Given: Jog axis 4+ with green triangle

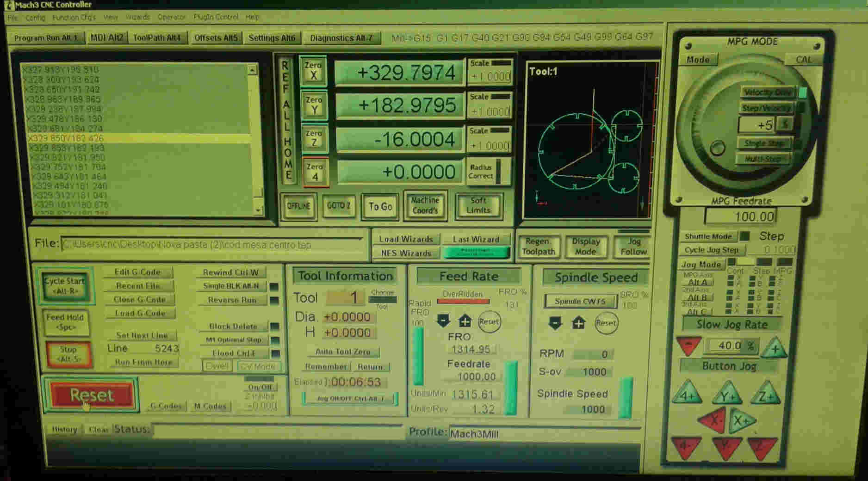Looking at the screenshot, I should 687,393.
